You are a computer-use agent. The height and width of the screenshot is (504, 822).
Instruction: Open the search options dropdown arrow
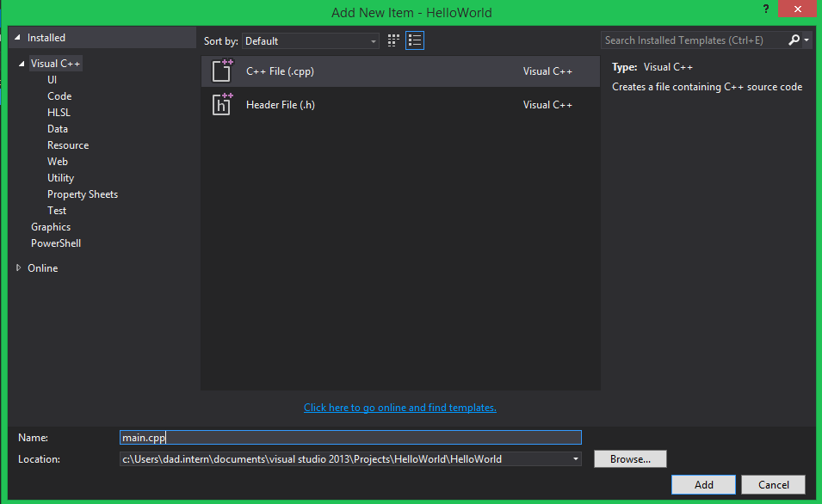point(807,40)
